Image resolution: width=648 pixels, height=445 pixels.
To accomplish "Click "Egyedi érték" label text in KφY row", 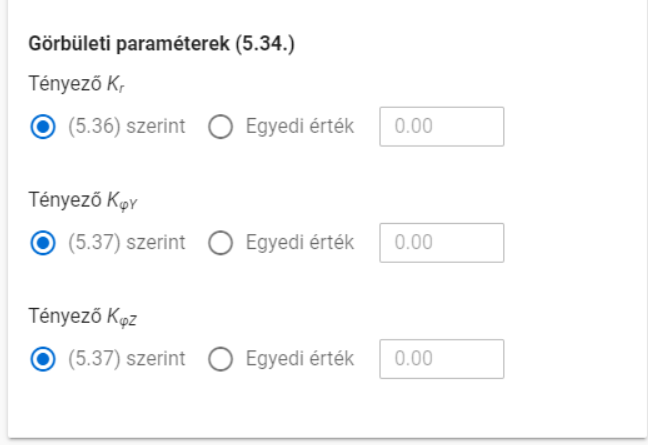I will 300,243.
